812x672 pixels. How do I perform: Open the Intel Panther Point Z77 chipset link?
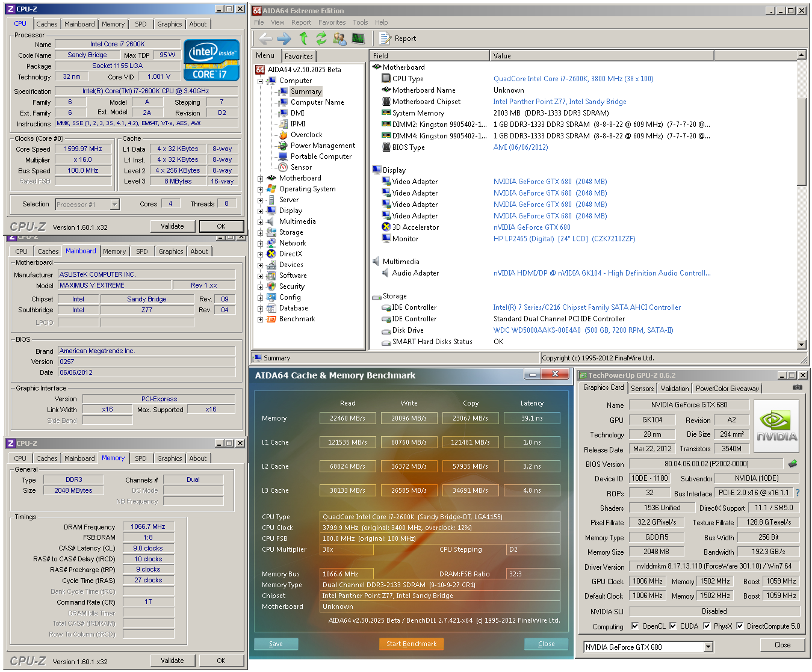tap(560, 102)
